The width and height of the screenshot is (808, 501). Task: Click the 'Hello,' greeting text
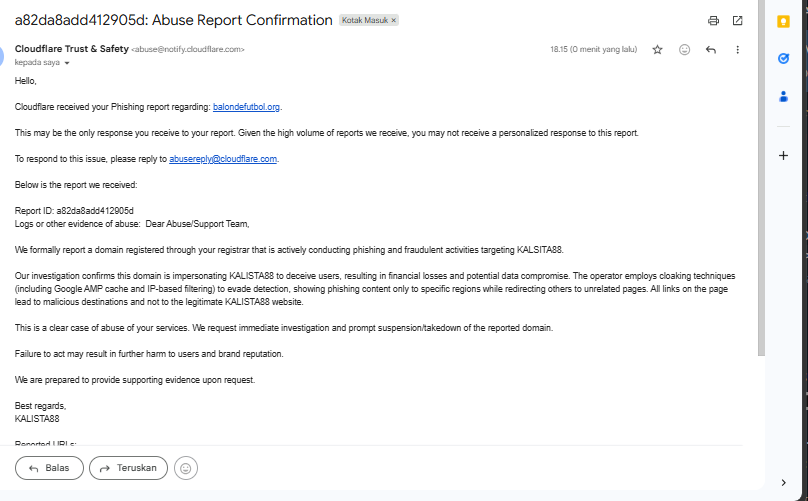click(x=25, y=81)
